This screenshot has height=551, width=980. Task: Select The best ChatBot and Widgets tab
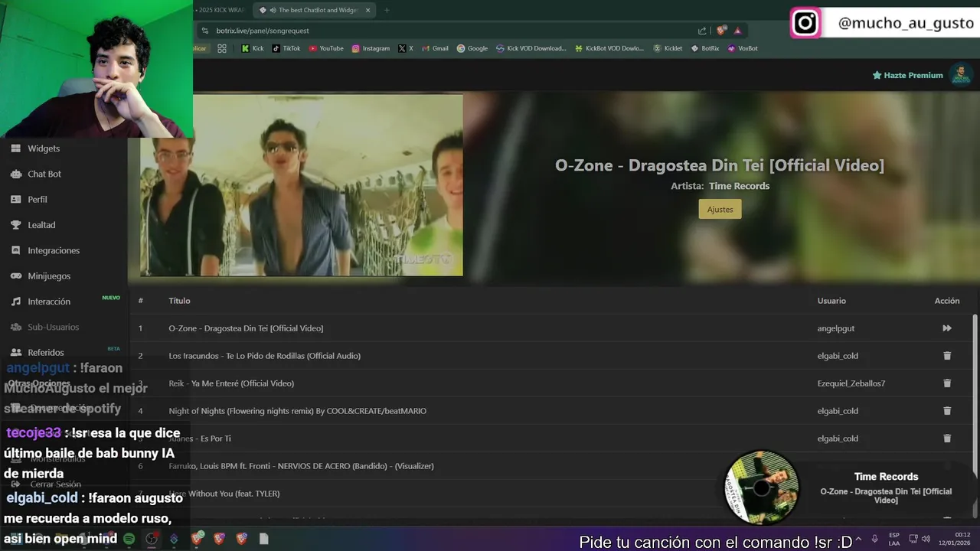click(314, 10)
